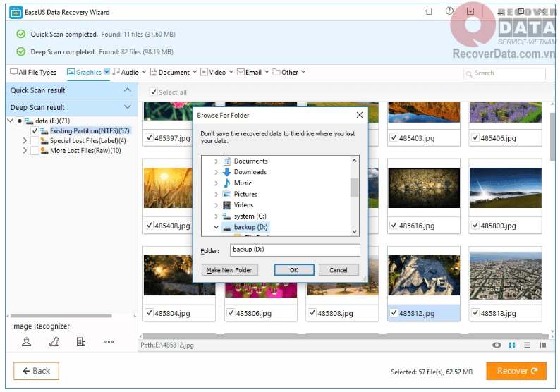The image size is (560, 392).
Task: Uncheck Existing Partition(NTFS) checkbox
Action: point(35,130)
